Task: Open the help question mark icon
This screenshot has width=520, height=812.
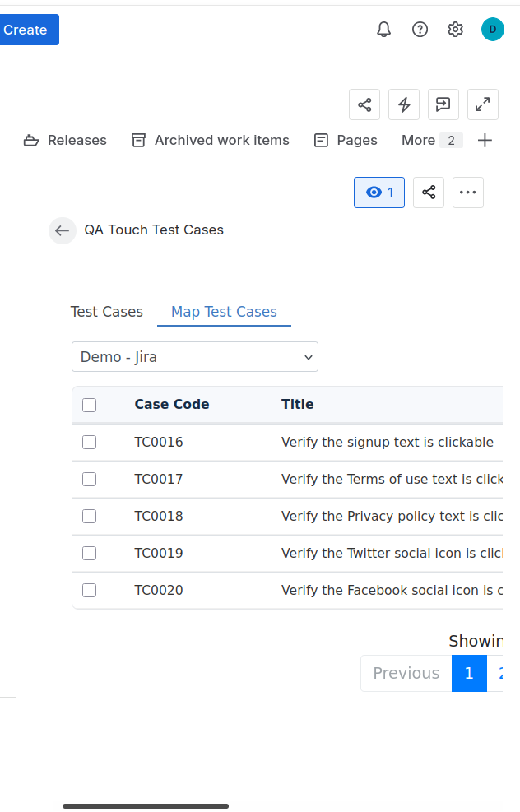Action: [420, 29]
